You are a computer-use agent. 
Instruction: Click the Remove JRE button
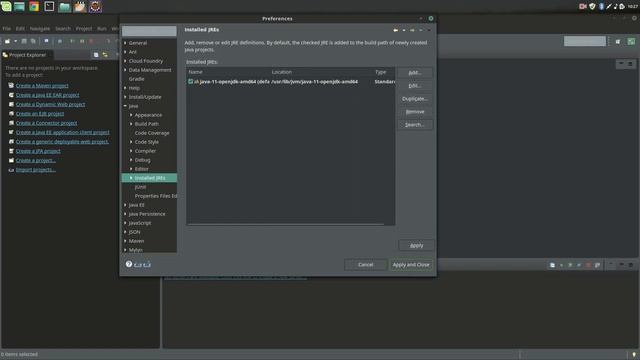pos(415,112)
